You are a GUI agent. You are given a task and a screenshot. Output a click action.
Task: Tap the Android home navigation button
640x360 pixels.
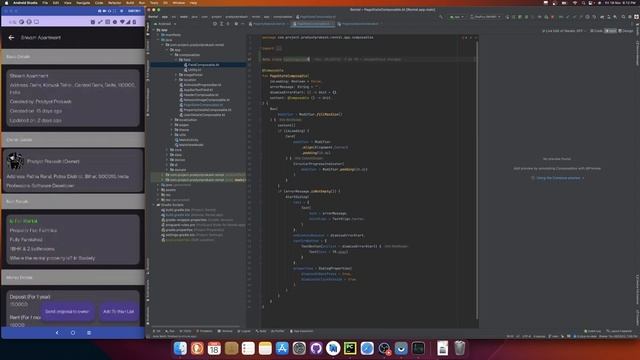click(x=73, y=333)
